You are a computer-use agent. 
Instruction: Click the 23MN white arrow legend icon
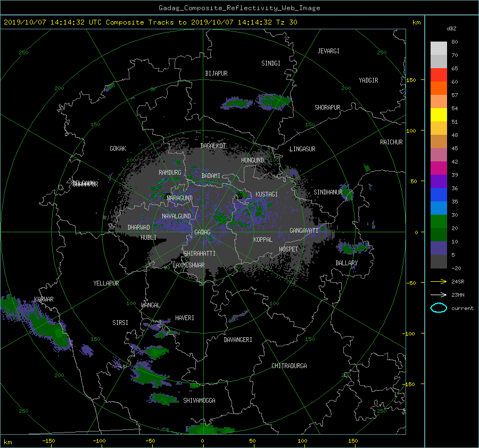[x=439, y=295]
